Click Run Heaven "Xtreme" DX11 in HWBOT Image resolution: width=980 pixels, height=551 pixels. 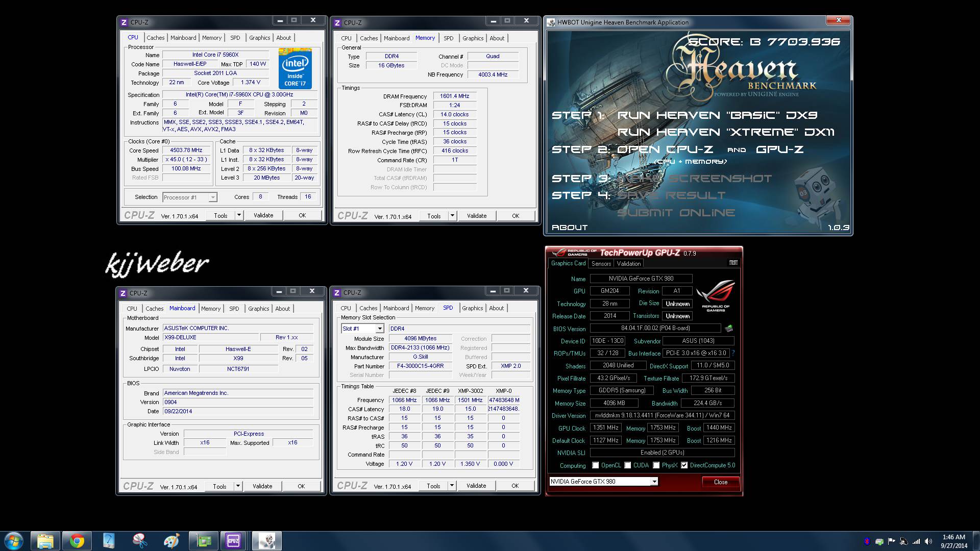(x=726, y=132)
